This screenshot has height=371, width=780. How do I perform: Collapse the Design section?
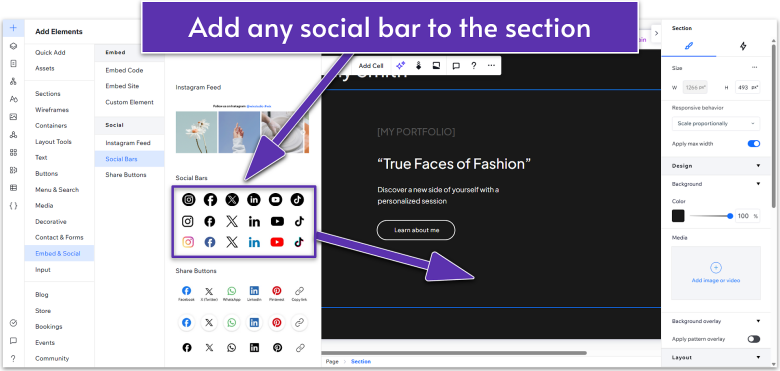pos(758,166)
